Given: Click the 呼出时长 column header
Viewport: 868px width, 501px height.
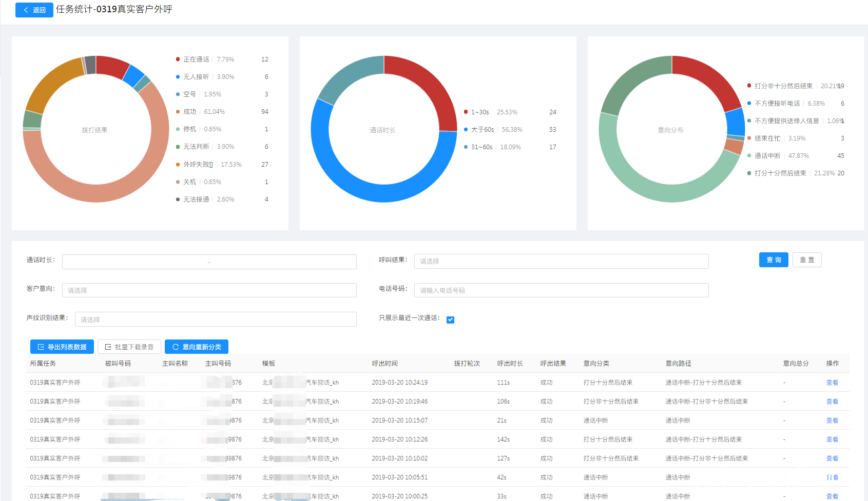Looking at the screenshot, I should pos(510,364).
